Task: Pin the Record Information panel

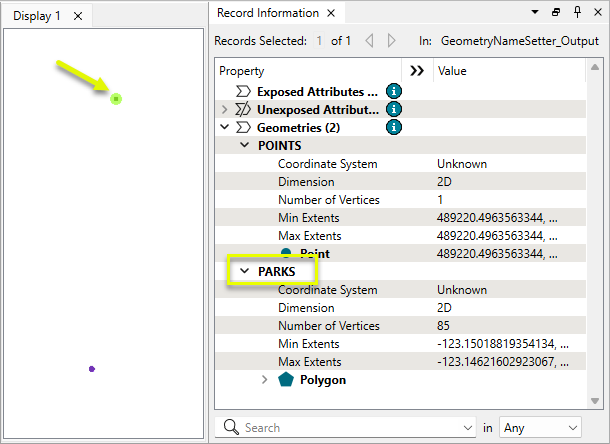Action: pos(577,14)
